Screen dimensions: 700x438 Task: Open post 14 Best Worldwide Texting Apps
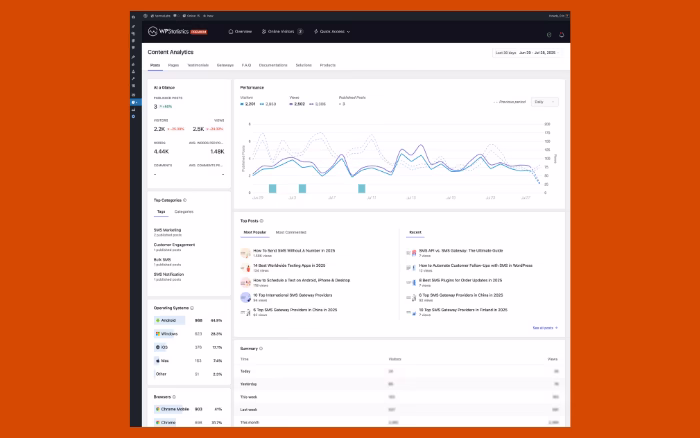click(x=289, y=265)
